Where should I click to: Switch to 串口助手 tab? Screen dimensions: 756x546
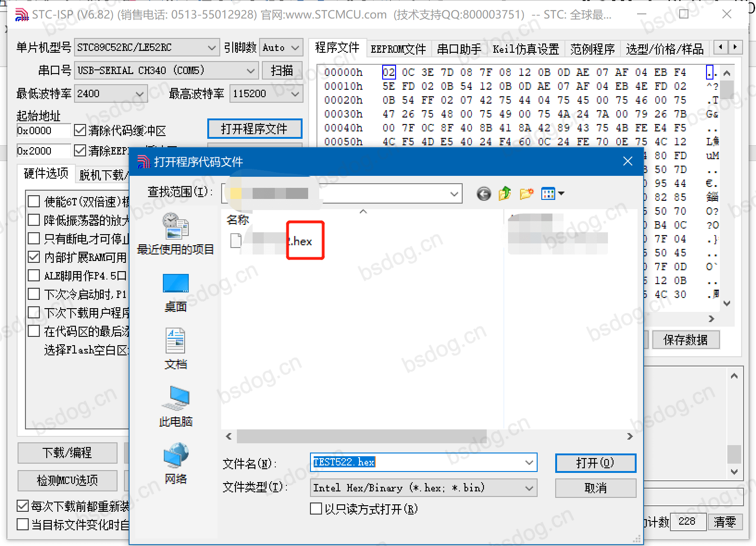pyautogui.click(x=459, y=49)
